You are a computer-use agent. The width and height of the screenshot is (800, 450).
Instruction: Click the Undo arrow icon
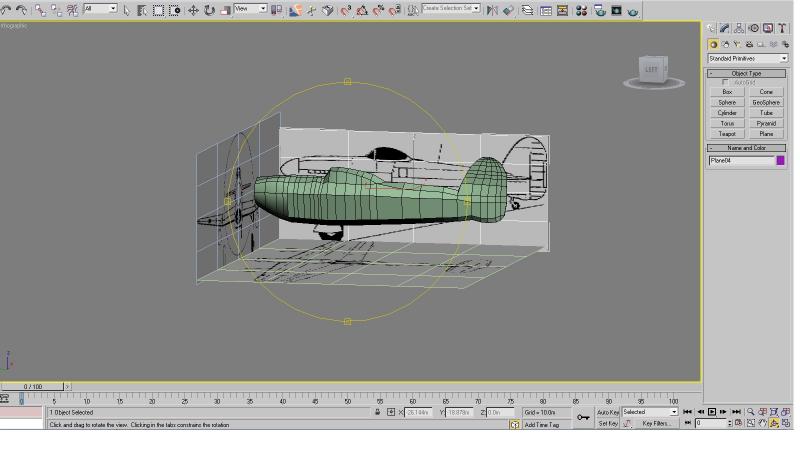pos(6,10)
